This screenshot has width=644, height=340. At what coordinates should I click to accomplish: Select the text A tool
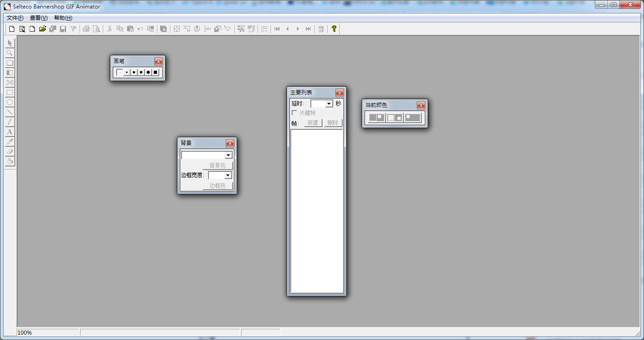(10, 132)
